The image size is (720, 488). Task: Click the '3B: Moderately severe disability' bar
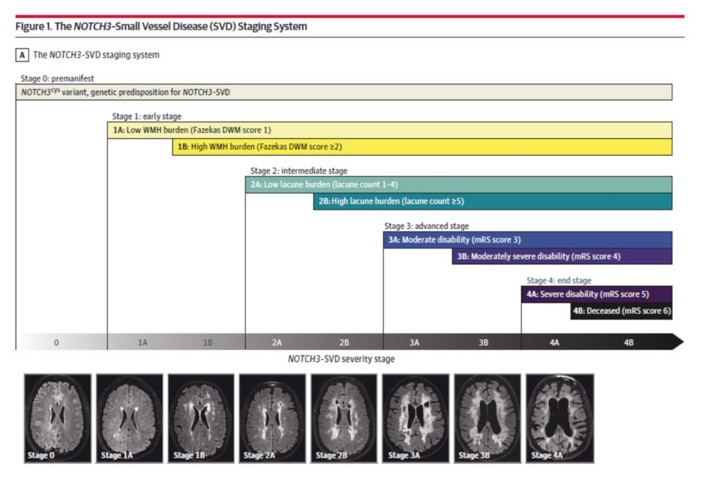[562, 256]
